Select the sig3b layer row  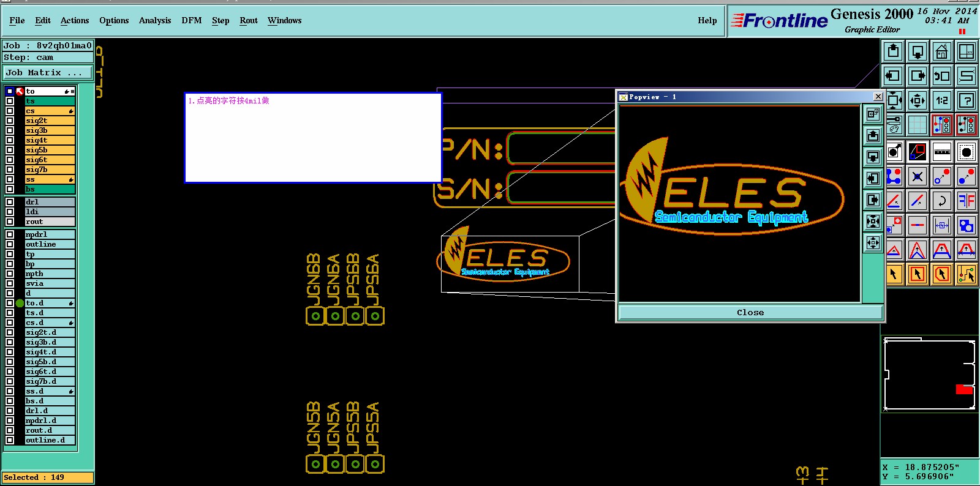tap(50, 130)
